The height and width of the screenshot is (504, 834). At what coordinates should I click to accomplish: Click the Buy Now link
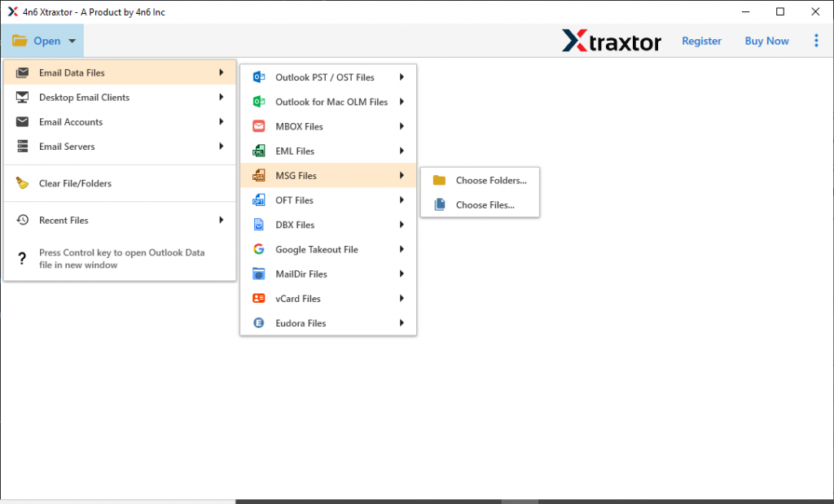click(766, 41)
